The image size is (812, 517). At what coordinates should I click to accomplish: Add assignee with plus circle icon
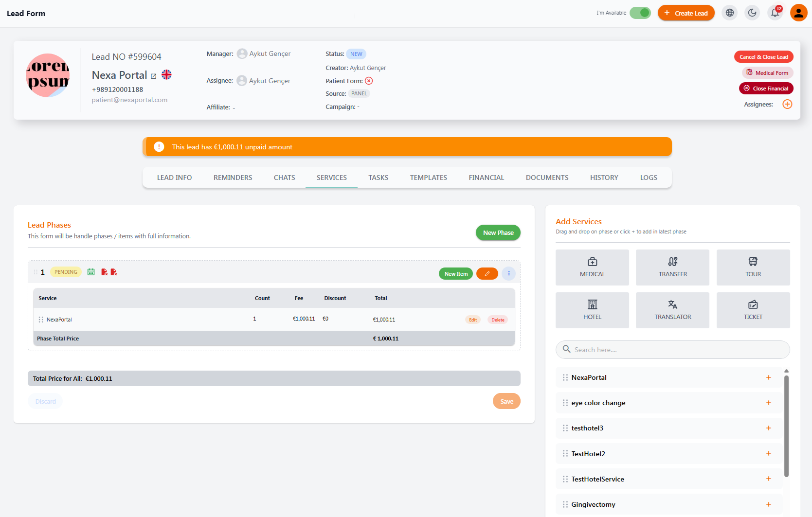point(787,104)
